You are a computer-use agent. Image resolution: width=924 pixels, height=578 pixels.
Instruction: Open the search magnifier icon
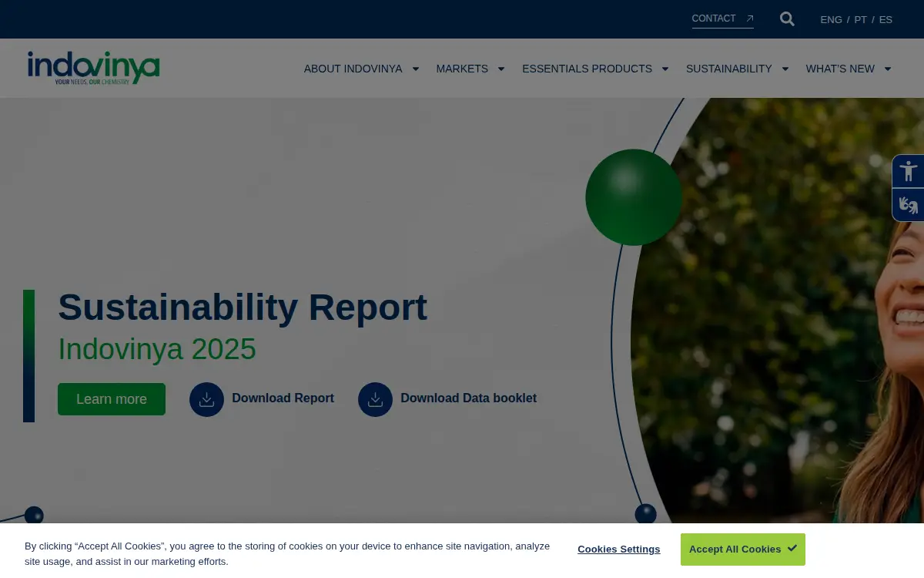787,19
